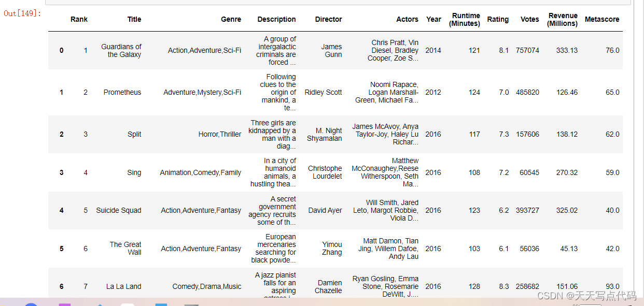
Task: Click the David Ayer director cell
Action: (325, 211)
